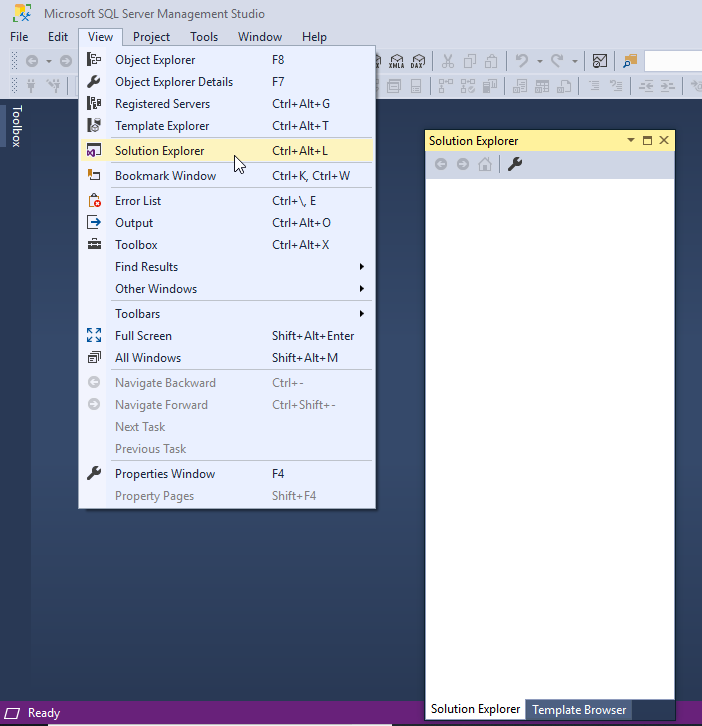Image resolution: width=702 pixels, height=726 pixels.
Task: Click Properties wrench in Solution Explorer toolbar
Action: coord(515,164)
